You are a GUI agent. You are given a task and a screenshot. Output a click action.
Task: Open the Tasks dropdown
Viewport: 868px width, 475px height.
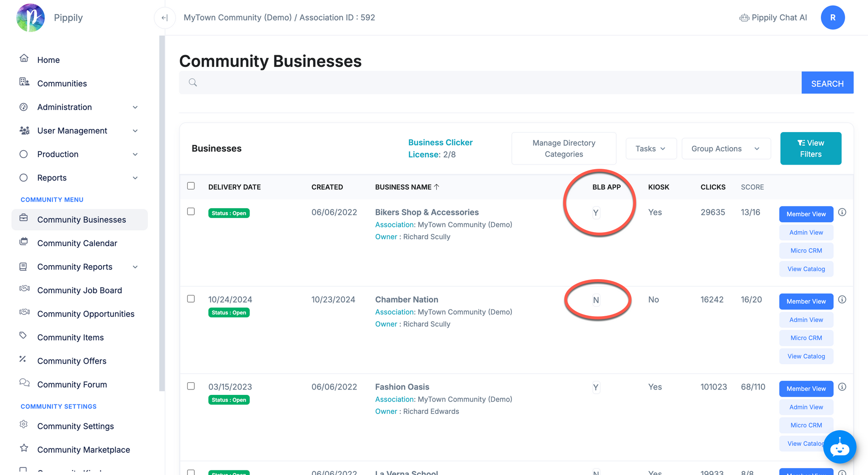coord(651,149)
